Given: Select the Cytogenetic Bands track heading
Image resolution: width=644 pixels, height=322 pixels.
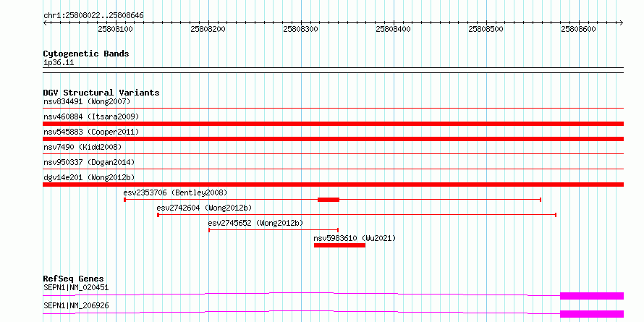Looking at the screenshot, I should point(86,54).
